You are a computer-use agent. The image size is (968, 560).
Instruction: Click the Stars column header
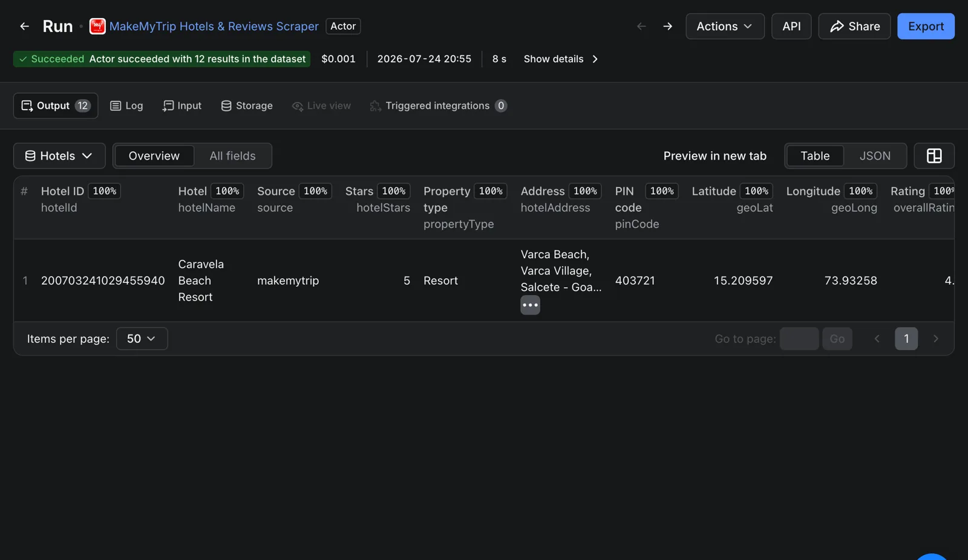tap(359, 191)
